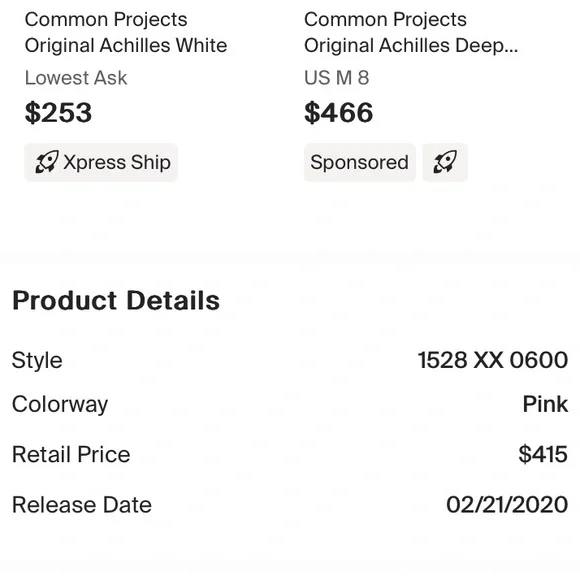Screen dimensions: 580x580
Task: Click the Sponsored badge
Action: [360, 162]
